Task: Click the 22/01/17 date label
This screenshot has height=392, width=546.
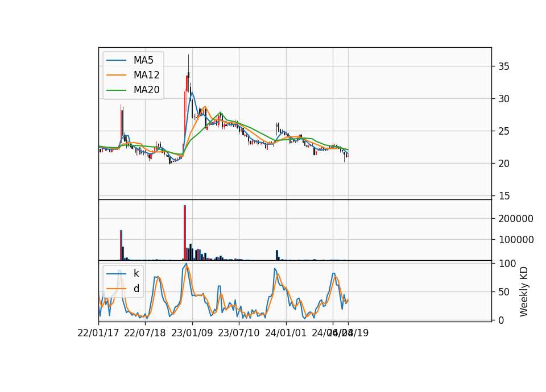Action: [x=98, y=333]
